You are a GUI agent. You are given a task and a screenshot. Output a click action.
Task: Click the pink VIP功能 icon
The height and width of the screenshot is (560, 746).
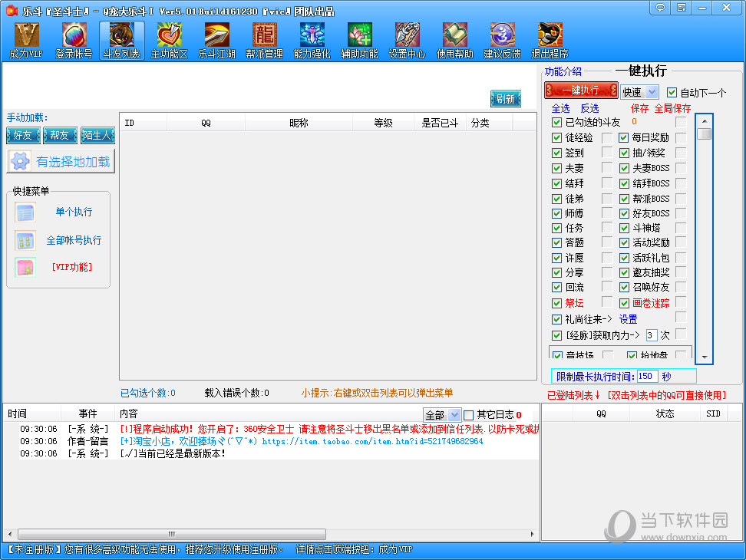point(25,267)
